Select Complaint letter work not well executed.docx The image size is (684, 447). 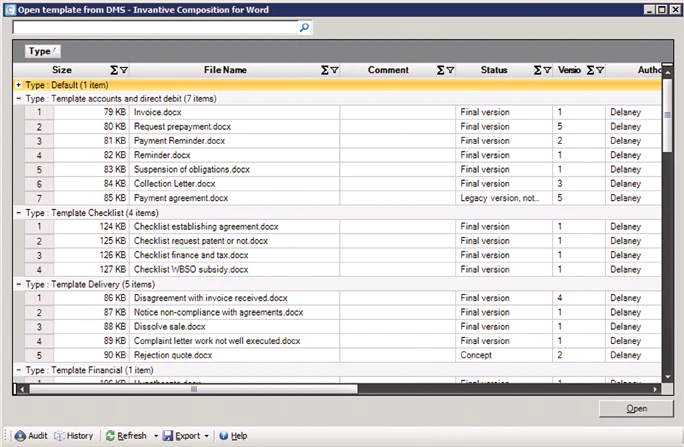(x=217, y=341)
